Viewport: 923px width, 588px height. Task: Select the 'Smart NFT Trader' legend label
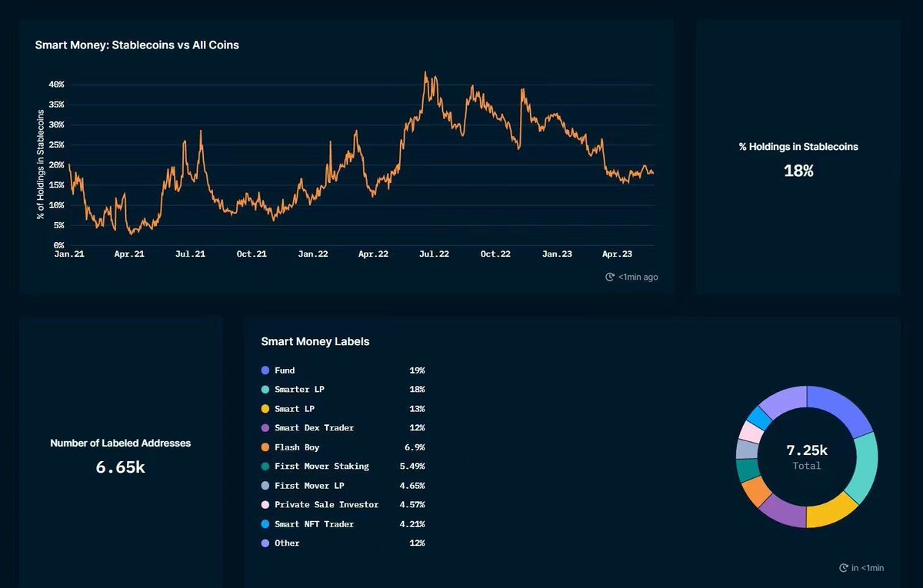[314, 524]
